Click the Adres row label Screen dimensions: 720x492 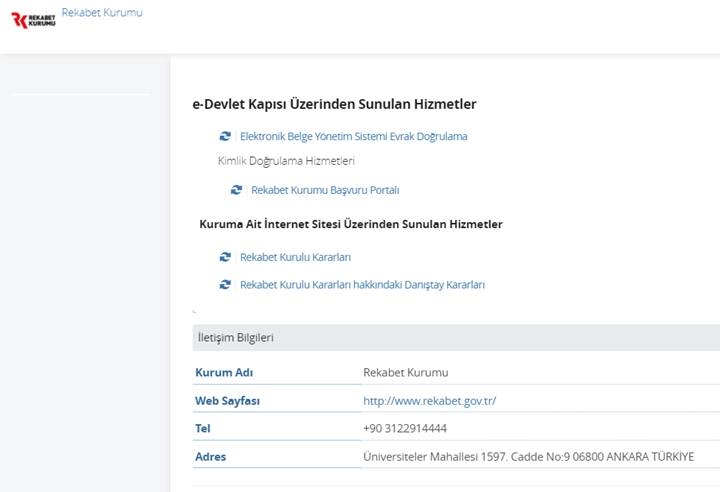(x=210, y=457)
